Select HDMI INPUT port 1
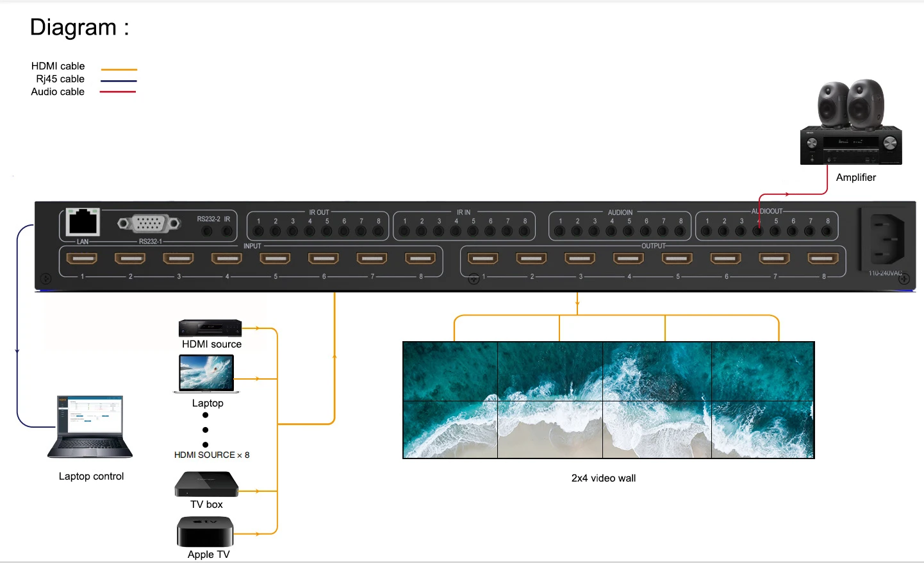This screenshot has width=924, height=563. pos(81,258)
